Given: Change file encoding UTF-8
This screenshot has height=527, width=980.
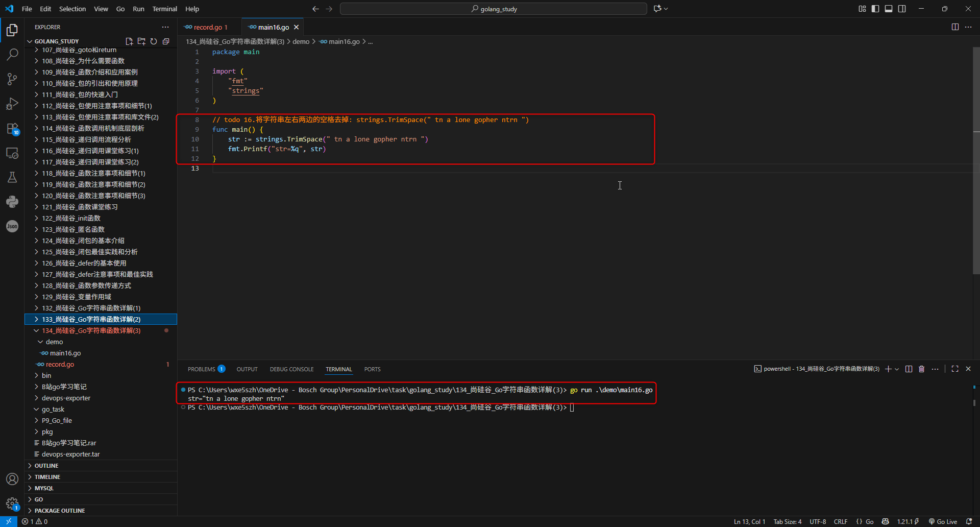Looking at the screenshot, I should coord(818,521).
